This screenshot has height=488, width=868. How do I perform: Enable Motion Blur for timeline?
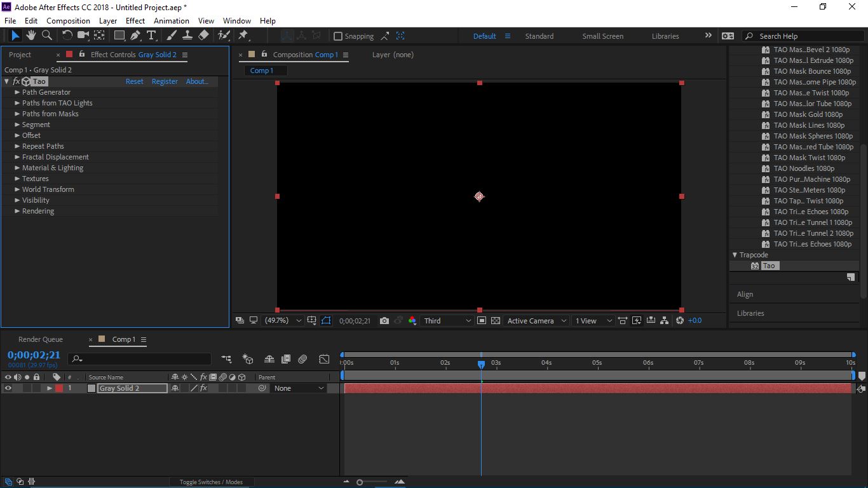pos(302,359)
